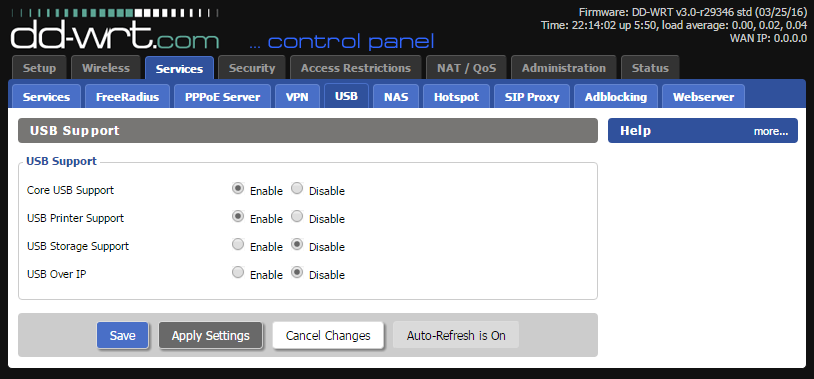Select the VPN sub-tab

pyautogui.click(x=297, y=97)
